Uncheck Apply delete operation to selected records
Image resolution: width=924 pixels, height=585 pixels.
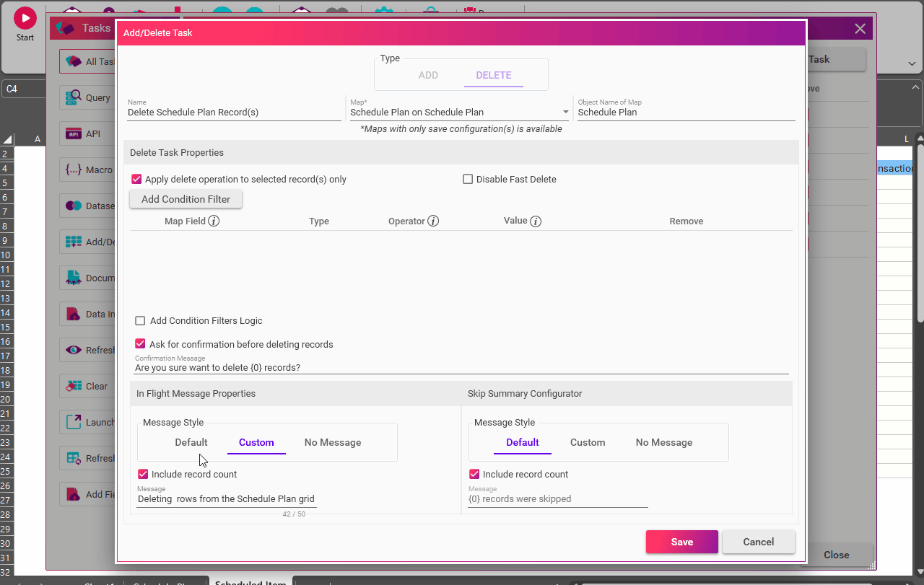136,179
